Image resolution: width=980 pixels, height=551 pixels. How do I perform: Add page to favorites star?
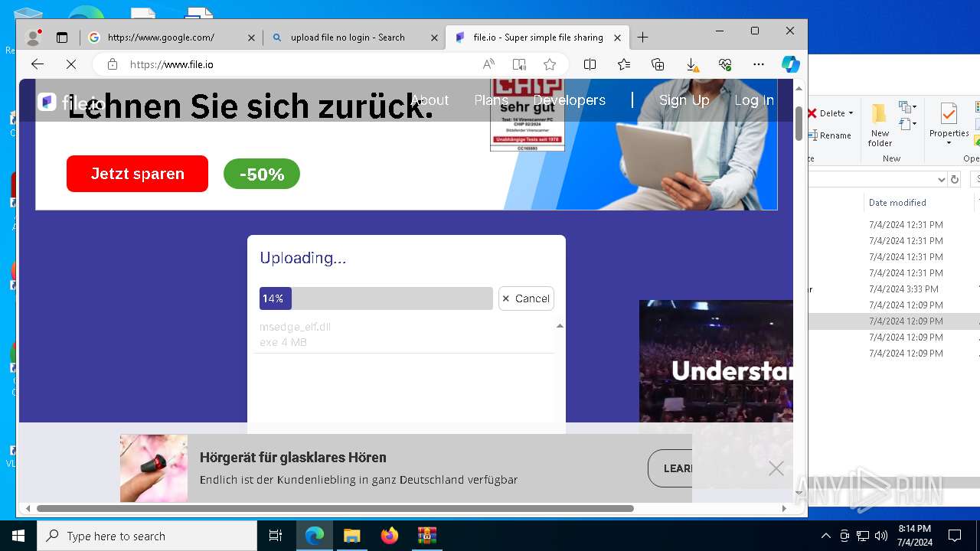pos(550,64)
